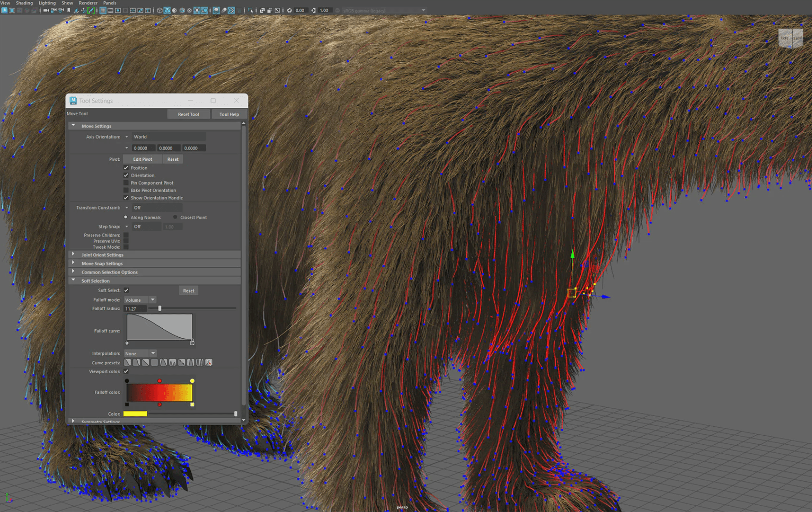Viewport: 812px width, 512px height.
Task: Open the Panels menu
Action: click(110, 3)
